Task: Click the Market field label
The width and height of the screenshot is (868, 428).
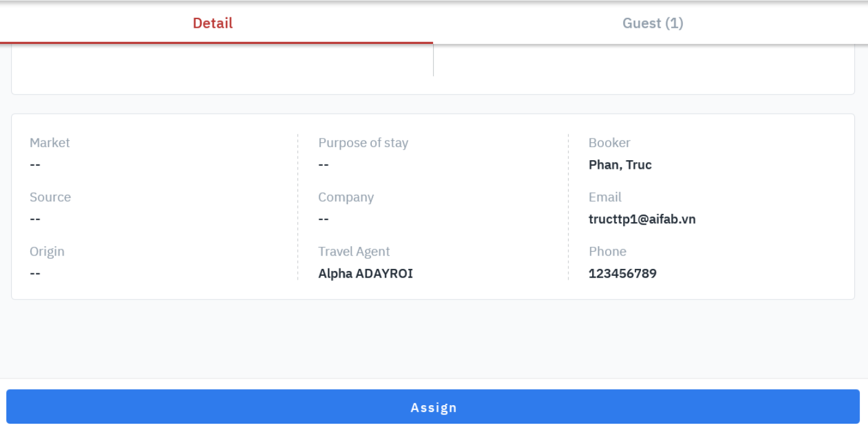Action: point(49,143)
